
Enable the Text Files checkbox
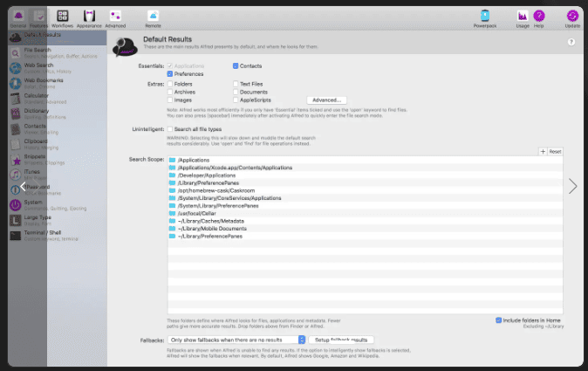(x=236, y=84)
